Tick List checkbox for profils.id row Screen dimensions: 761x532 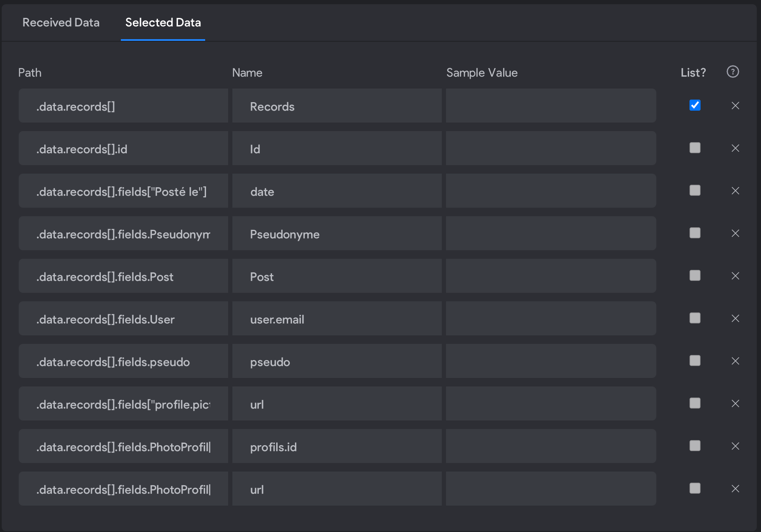point(695,446)
